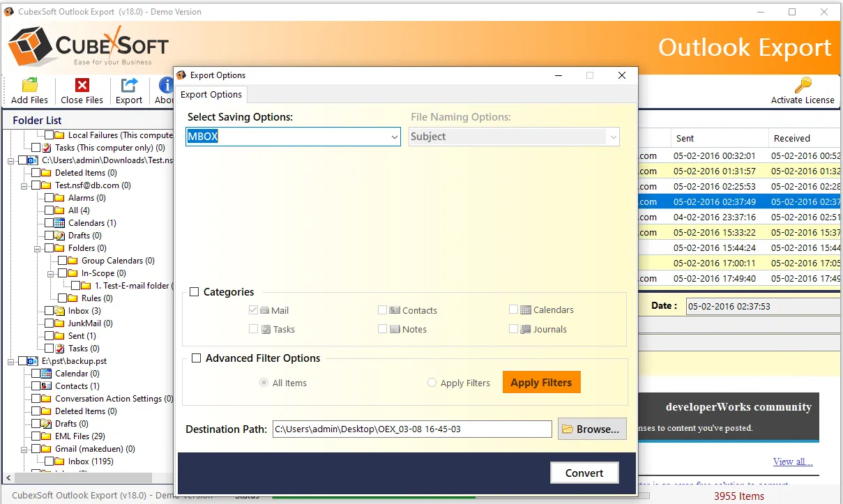
Task: Toggle the Tasks category checkbox
Action: pyautogui.click(x=254, y=329)
